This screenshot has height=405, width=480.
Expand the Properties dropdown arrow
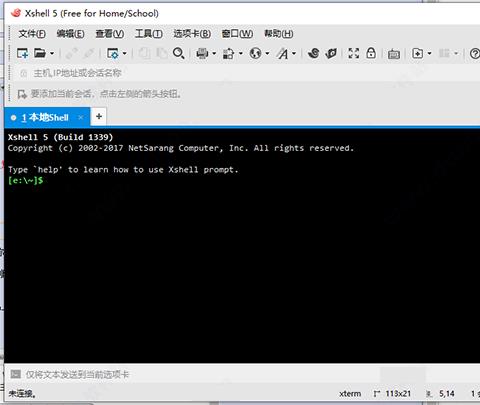point(125,53)
